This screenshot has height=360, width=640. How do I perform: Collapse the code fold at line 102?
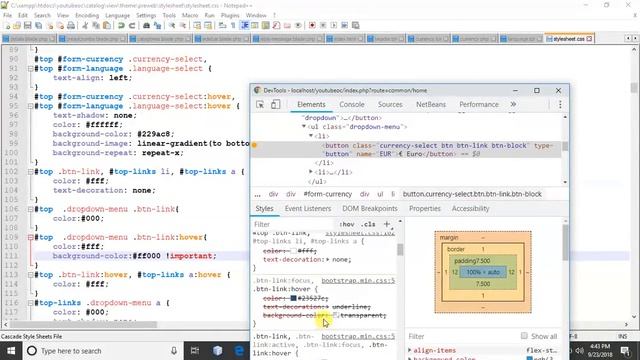[x=30, y=172]
